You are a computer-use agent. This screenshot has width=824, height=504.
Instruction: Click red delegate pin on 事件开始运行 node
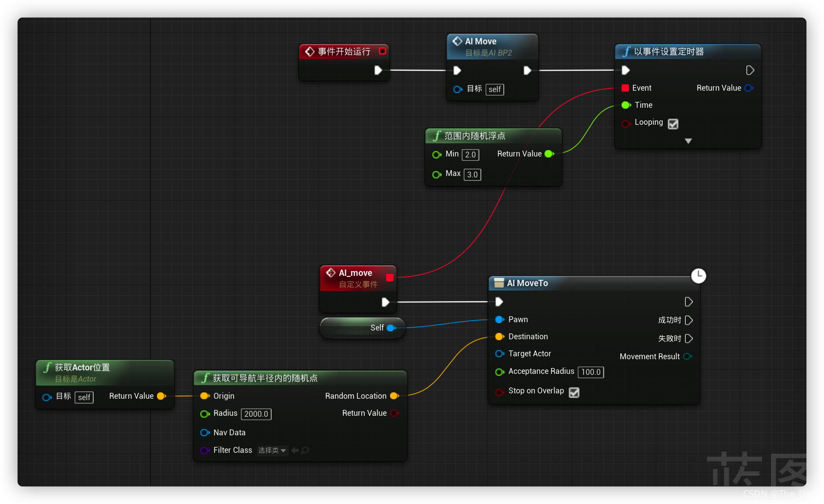383,51
